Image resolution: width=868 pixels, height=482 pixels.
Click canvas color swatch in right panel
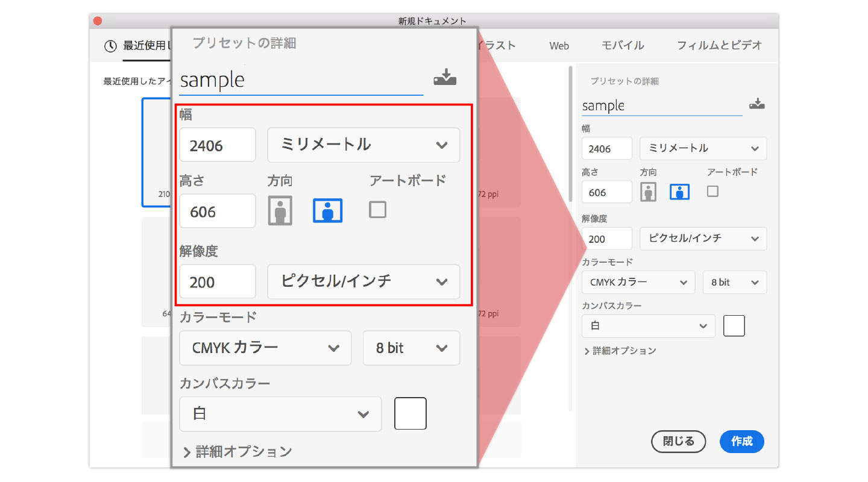coord(734,326)
